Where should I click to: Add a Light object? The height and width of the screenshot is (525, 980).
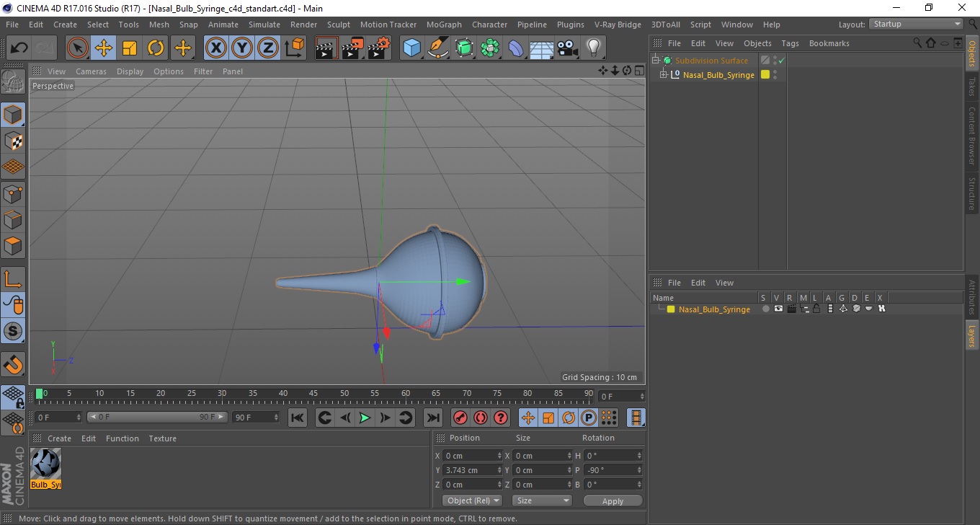[x=593, y=48]
